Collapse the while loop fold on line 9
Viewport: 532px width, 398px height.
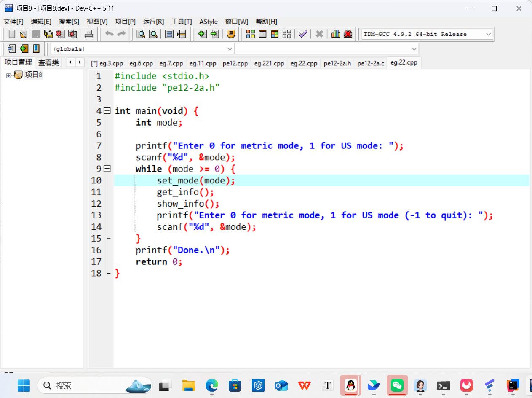107,169
